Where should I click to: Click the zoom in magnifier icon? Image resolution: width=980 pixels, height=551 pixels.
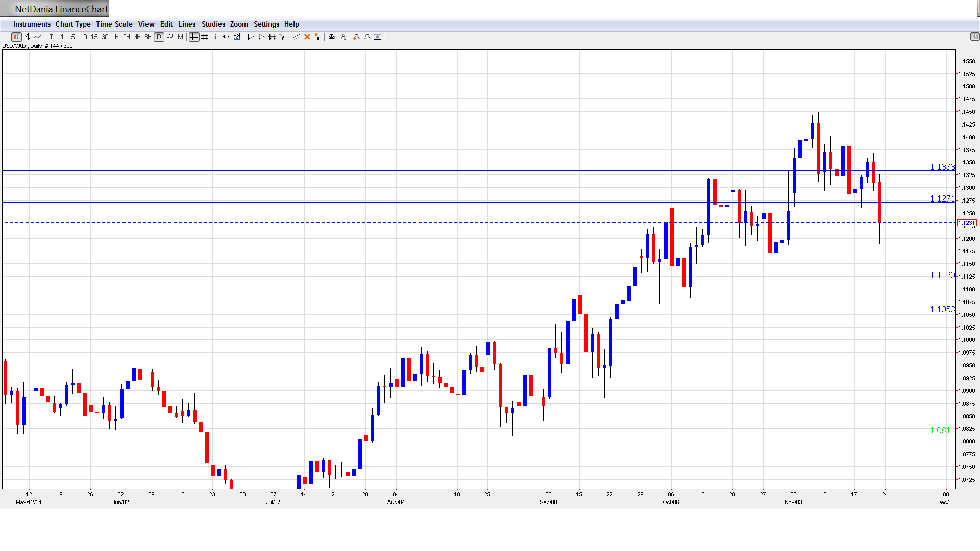(357, 37)
